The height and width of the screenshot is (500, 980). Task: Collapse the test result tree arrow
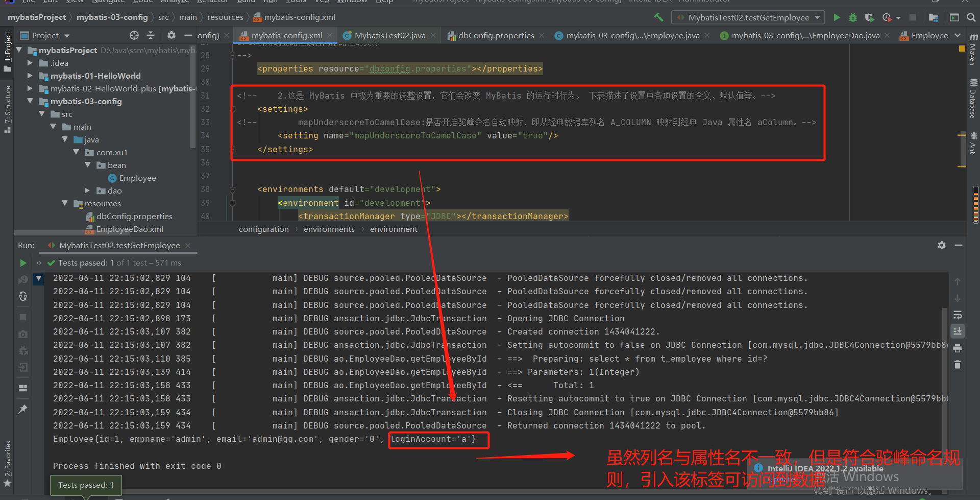(x=39, y=278)
